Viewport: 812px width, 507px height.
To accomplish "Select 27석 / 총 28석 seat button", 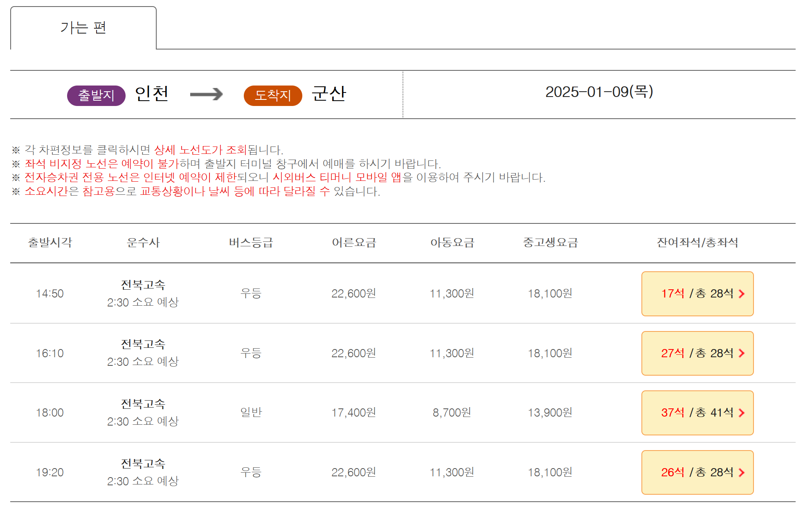I will click(697, 354).
